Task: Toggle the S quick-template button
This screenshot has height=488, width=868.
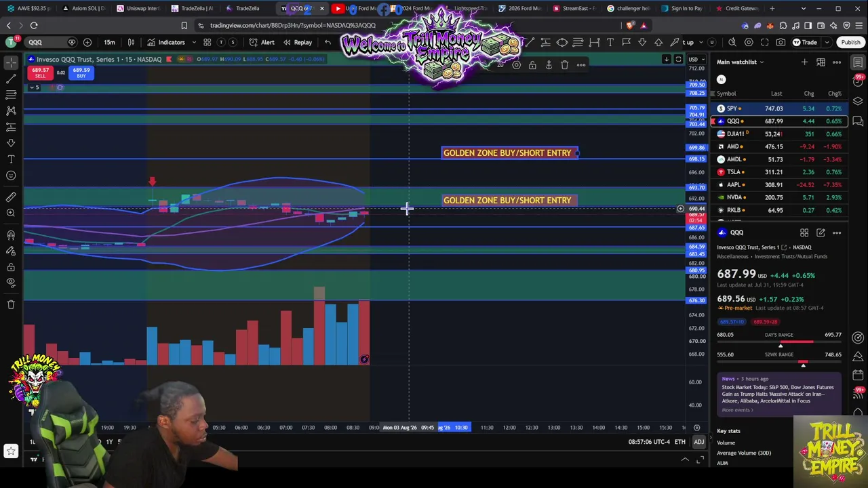Action: pos(233,42)
